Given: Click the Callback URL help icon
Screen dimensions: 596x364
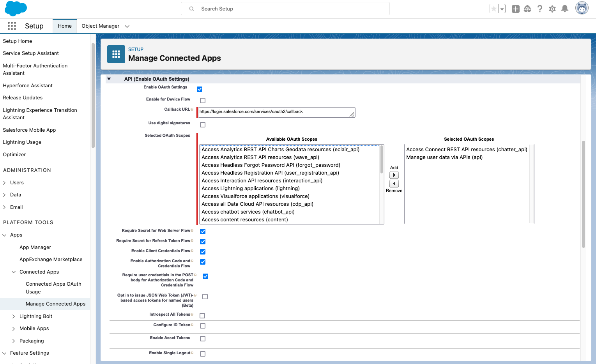Looking at the screenshot, I should coord(192,110).
